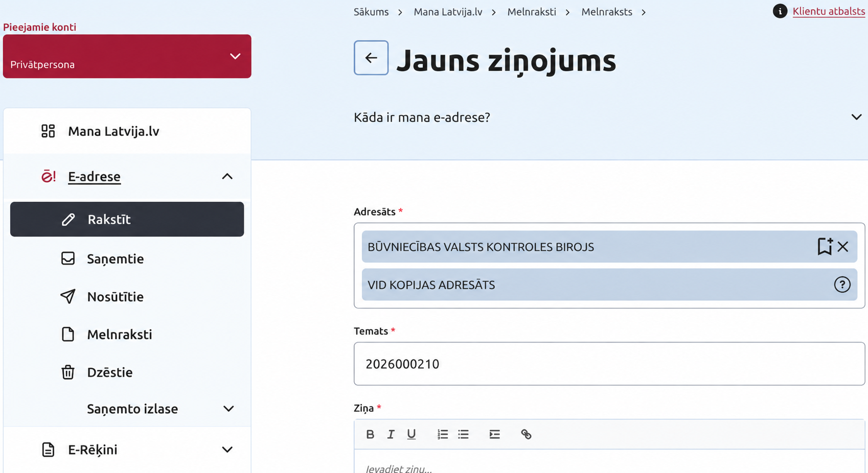Click the Klientu atbalsts info icon
This screenshot has width=868, height=473.
click(780, 11)
